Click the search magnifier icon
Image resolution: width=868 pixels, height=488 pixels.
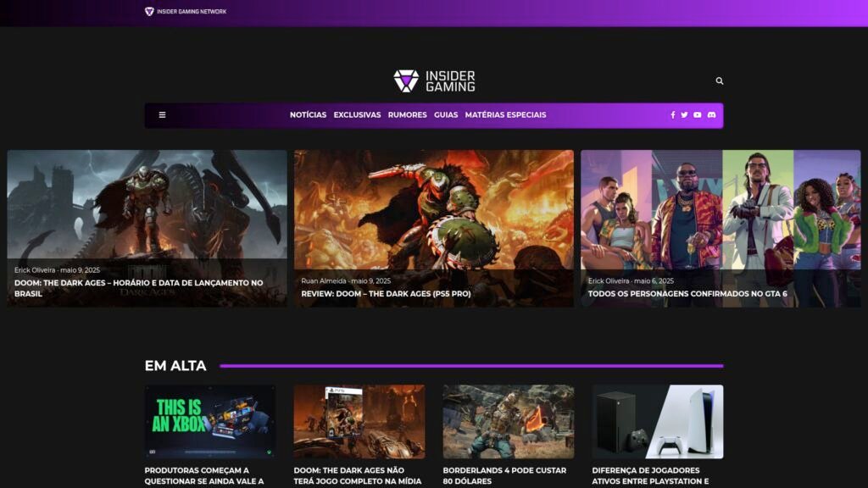click(719, 80)
